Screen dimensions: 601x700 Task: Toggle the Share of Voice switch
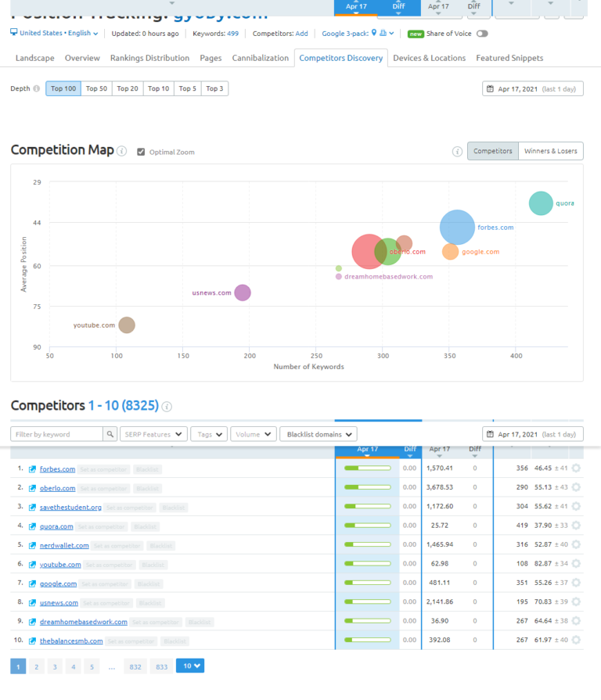[482, 34]
